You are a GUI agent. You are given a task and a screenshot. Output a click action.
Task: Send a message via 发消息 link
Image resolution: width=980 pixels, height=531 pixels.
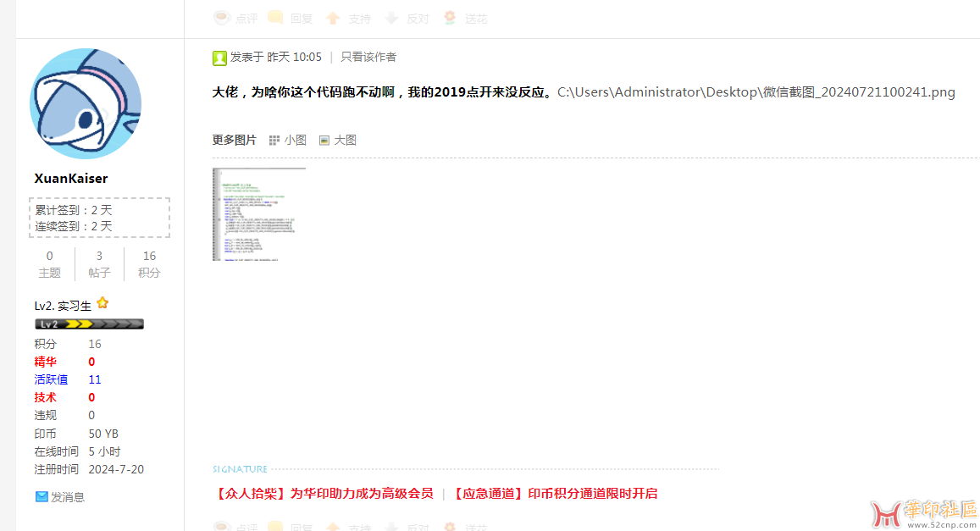click(x=68, y=496)
